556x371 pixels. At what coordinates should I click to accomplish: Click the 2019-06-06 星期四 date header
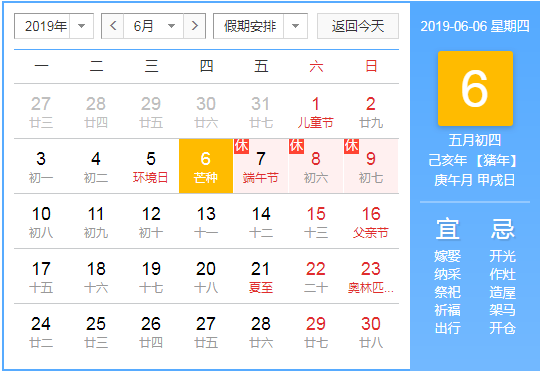475,26
